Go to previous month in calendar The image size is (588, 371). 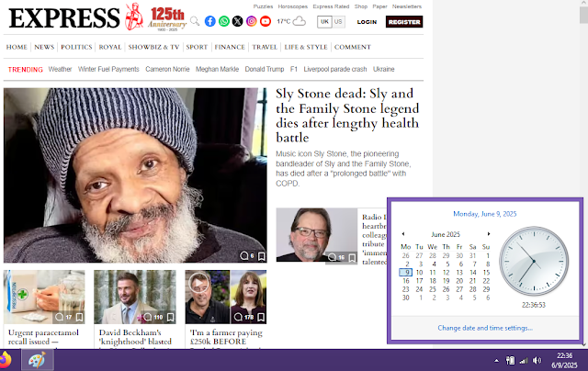403,234
